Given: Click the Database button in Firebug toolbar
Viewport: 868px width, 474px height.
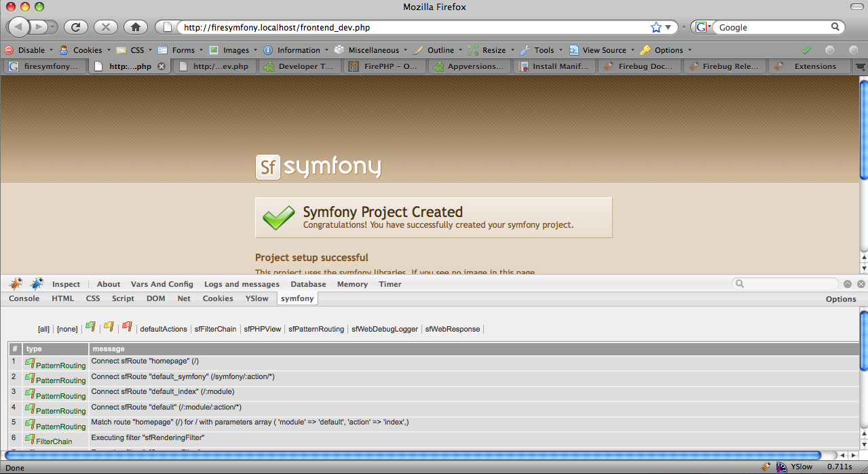Looking at the screenshot, I should (x=308, y=284).
